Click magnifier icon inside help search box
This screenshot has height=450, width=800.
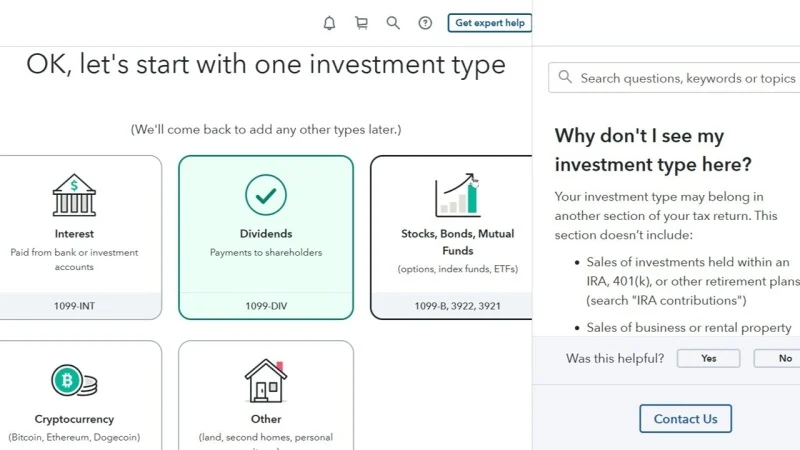click(x=566, y=77)
